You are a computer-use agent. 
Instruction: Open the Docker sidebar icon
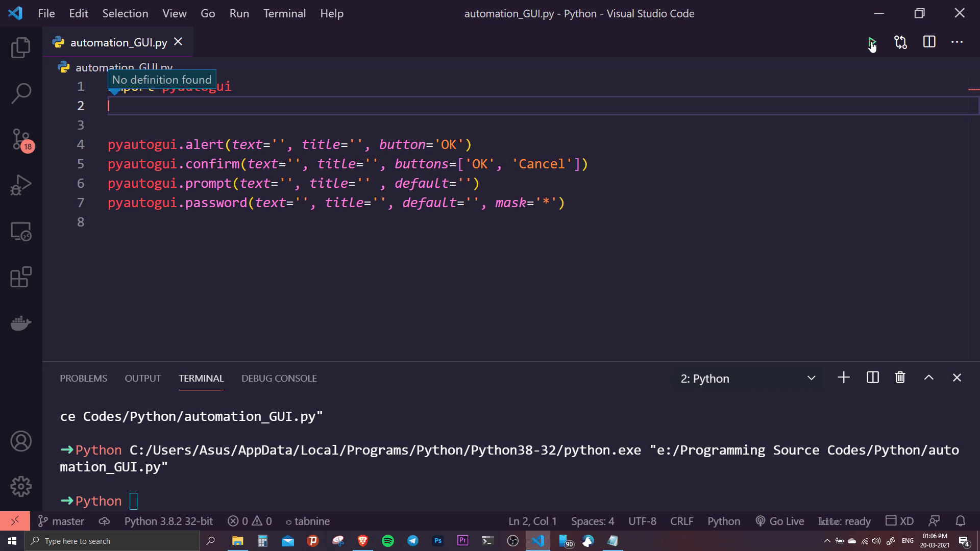(21, 323)
